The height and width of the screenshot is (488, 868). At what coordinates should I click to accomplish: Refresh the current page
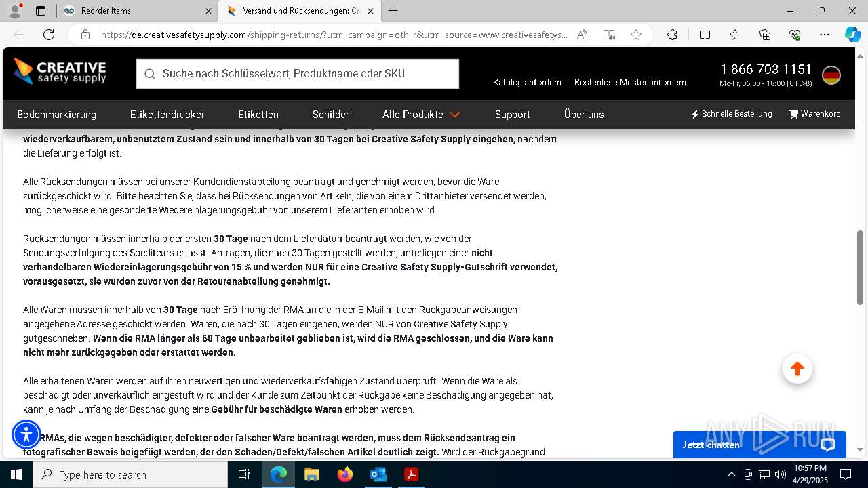point(49,35)
